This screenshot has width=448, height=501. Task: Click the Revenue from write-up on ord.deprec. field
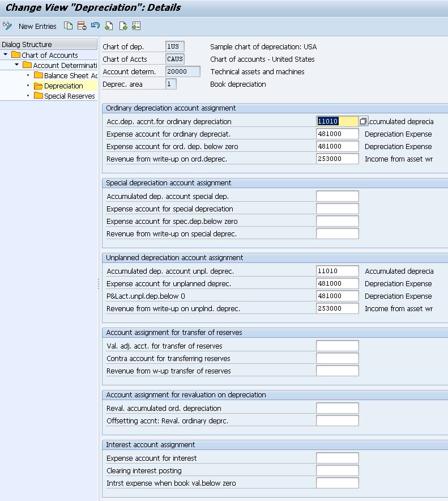click(337, 159)
